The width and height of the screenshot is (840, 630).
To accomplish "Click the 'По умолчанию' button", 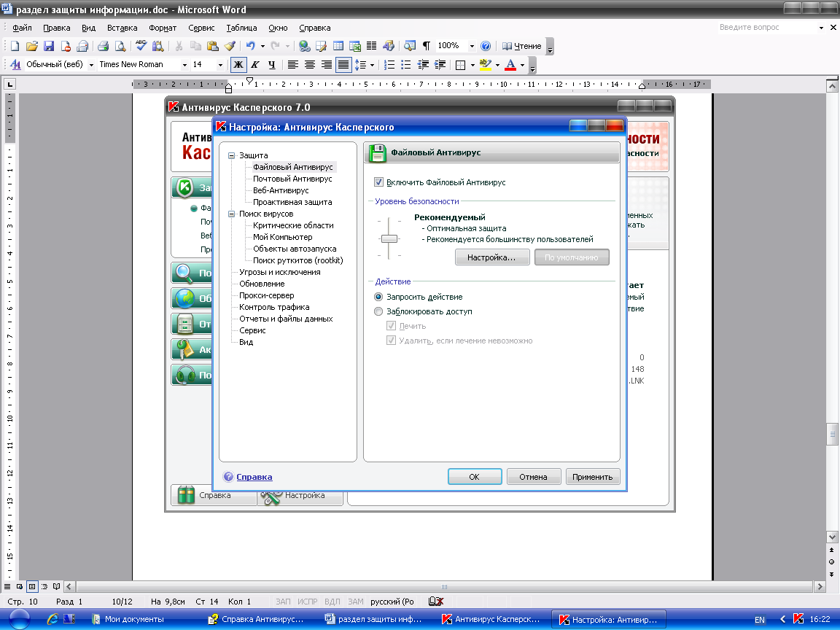I will click(x=572, y=257).
